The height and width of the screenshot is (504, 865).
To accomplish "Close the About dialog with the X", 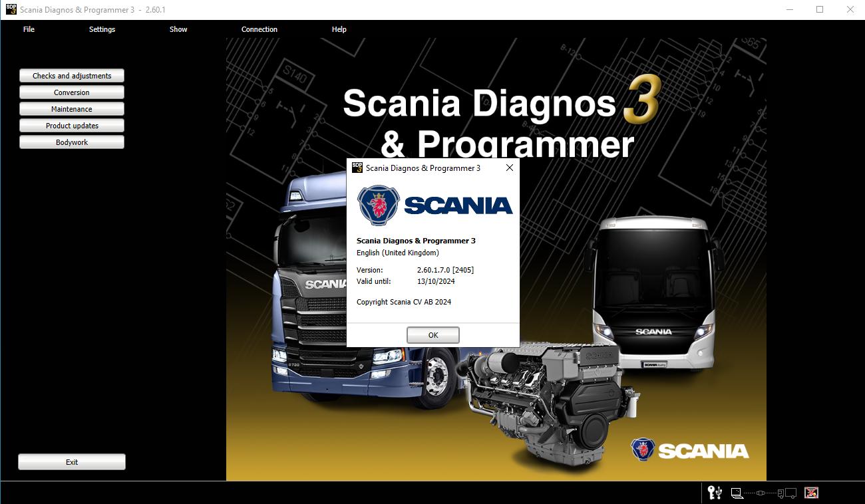I will click(510, 168).
